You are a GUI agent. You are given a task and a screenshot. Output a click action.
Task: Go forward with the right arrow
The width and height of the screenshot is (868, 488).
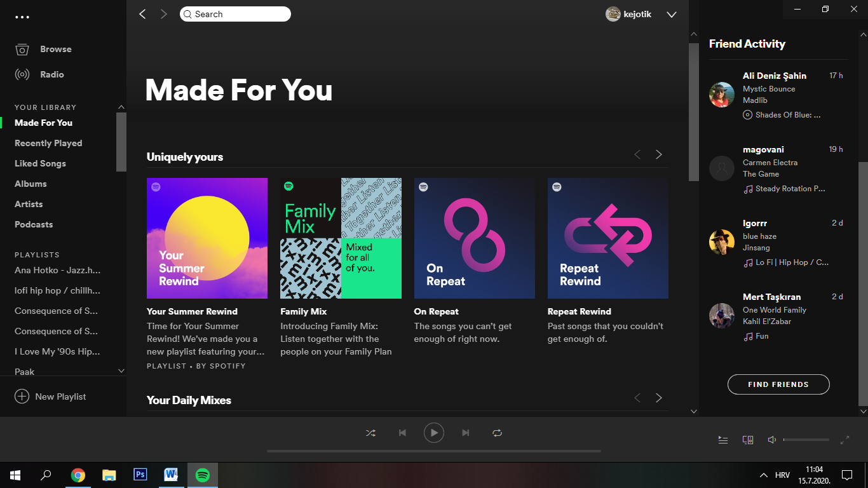tap(164, 14)
